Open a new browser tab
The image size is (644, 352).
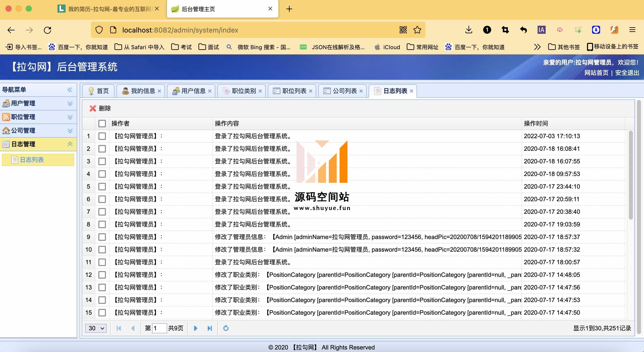tap(289, 9)
